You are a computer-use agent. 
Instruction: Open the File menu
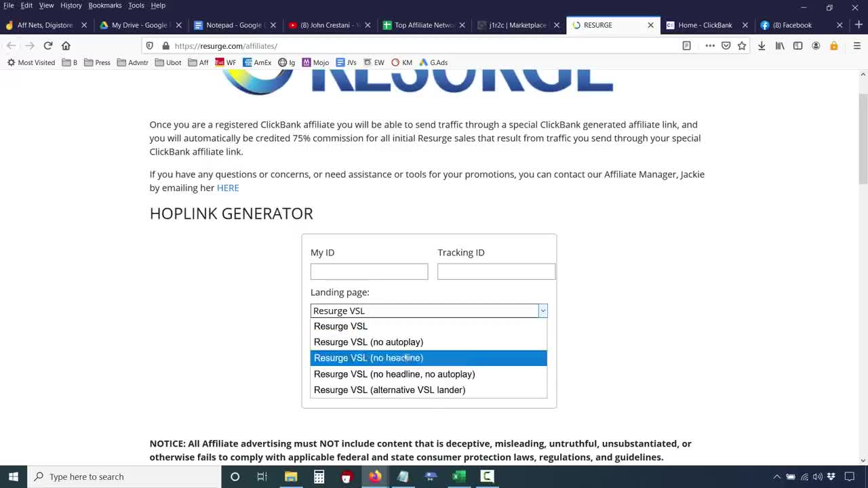pyautogui.click(x=9, y=5)
